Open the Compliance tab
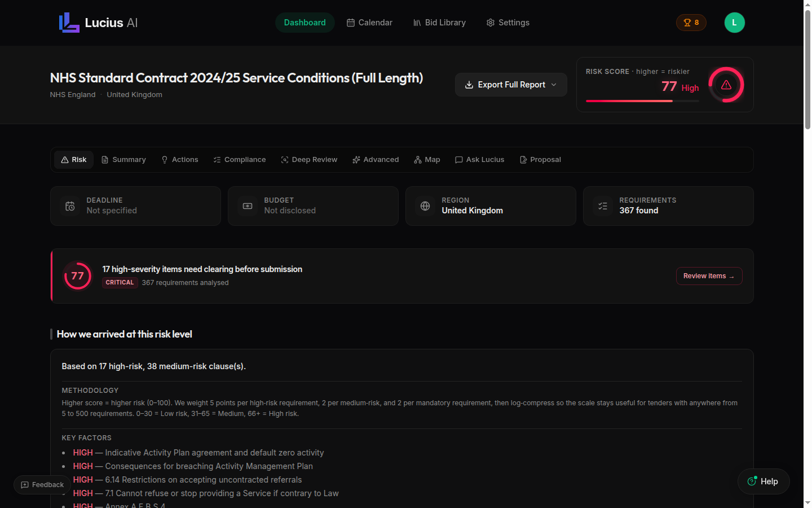Screen dimensions: 812x508 (240, 160)
